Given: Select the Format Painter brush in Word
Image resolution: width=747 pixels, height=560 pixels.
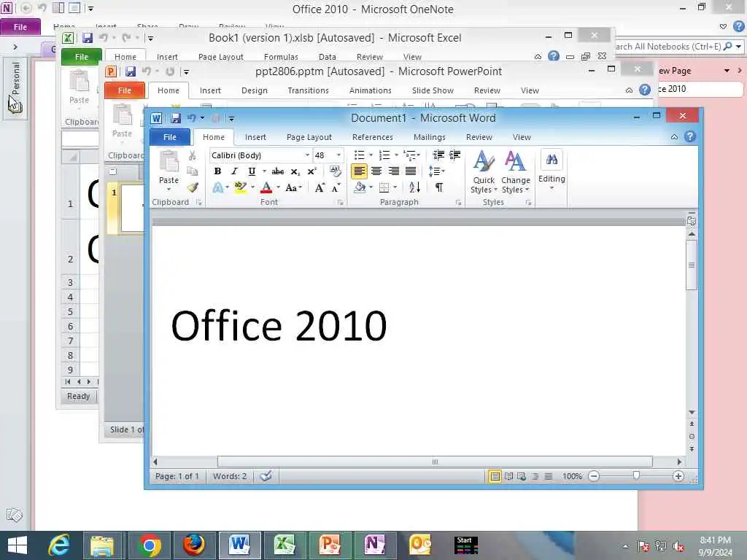Looking at the screenshot, I should 193,187.
